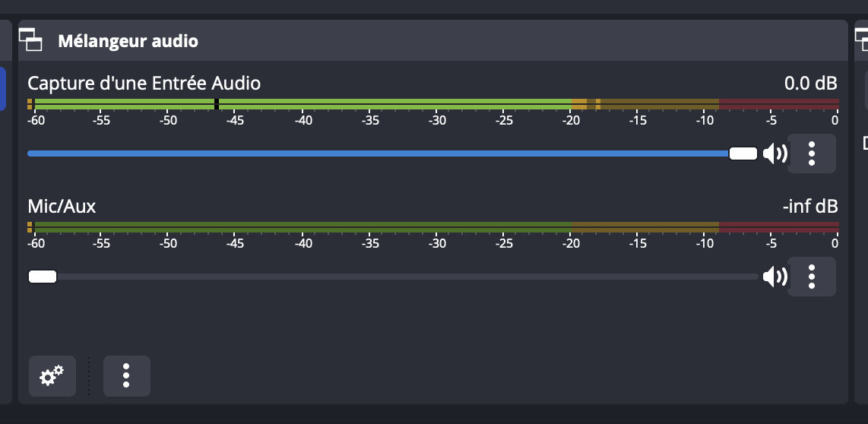Image resolution: width=868 pixels, height=424 pixels.
Task: Click the -inf dB volume readout
Action: point(810,207)
